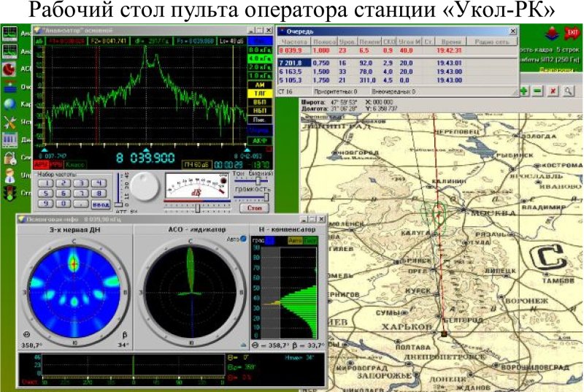Select 8.0 kHz bandwidth in analyzer
Screen dimensions: 584x392
coord(260,50)
